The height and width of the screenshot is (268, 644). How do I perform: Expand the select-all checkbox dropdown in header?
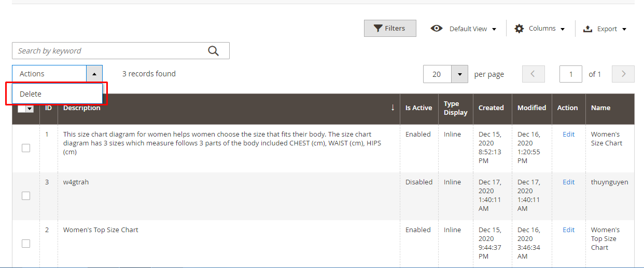[30, 109]
